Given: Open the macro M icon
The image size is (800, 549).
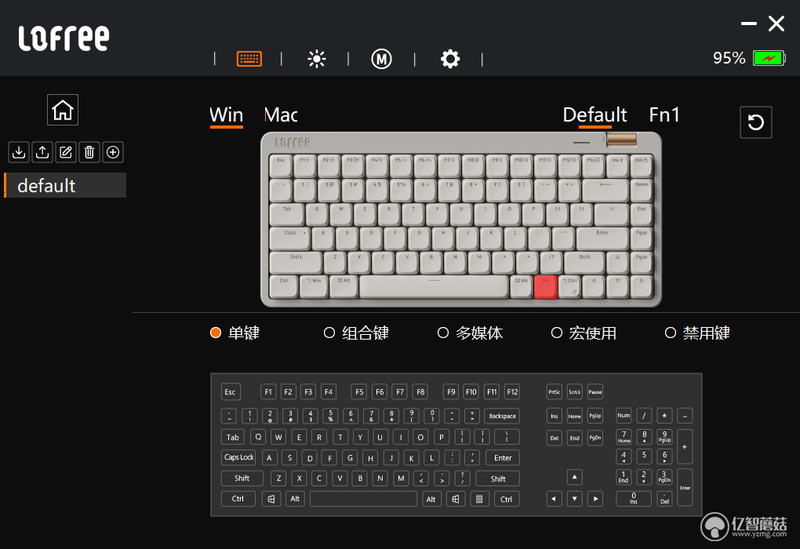Looking at the screenshot, I should tap(381, 59).
